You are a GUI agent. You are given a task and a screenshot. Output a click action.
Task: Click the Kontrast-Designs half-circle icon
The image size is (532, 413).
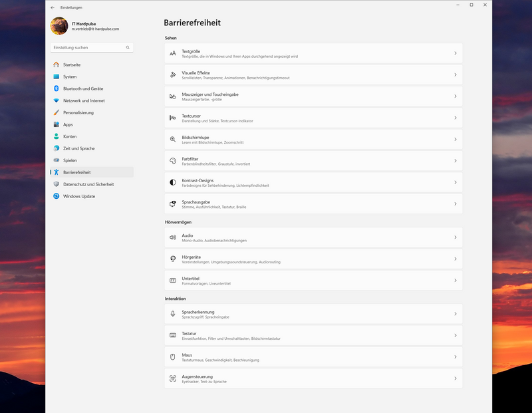pyautogui.click(x=173, y=182)
